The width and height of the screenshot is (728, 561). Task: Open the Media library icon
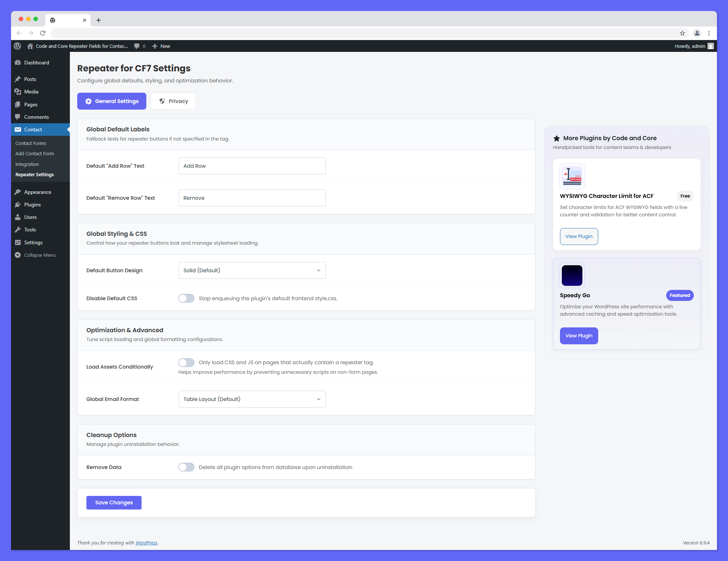pyautogui.click(x=18, y=92)
